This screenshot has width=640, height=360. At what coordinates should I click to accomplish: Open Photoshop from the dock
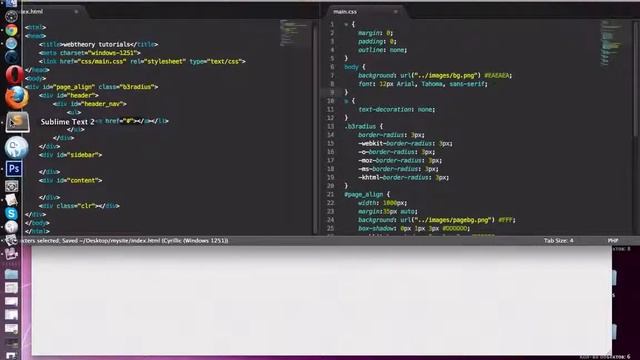(14, 169)
